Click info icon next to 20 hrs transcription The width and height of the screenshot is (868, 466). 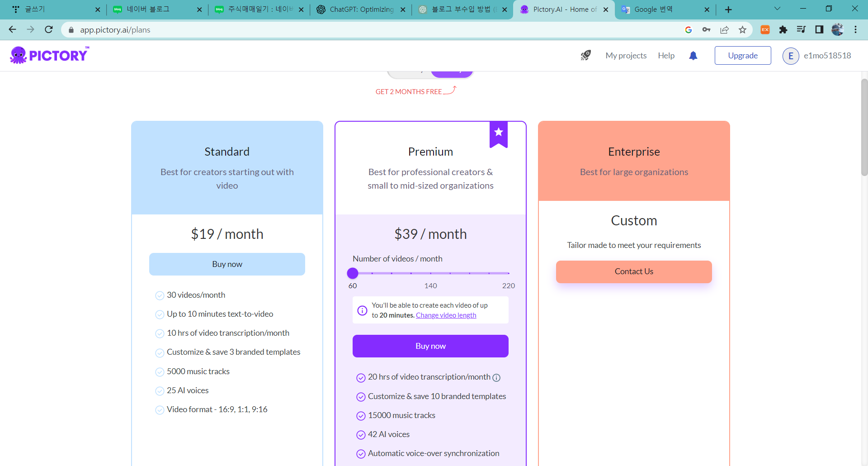click(x=496, y=378)
